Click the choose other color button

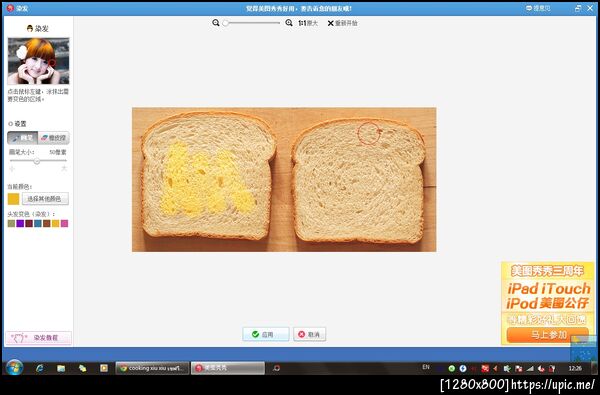(x=45, y=199)
